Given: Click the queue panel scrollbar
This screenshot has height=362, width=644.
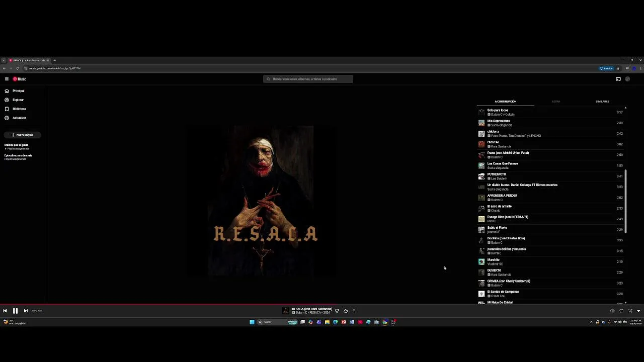Looking at the screenshot, I should (x=625, y=201).
